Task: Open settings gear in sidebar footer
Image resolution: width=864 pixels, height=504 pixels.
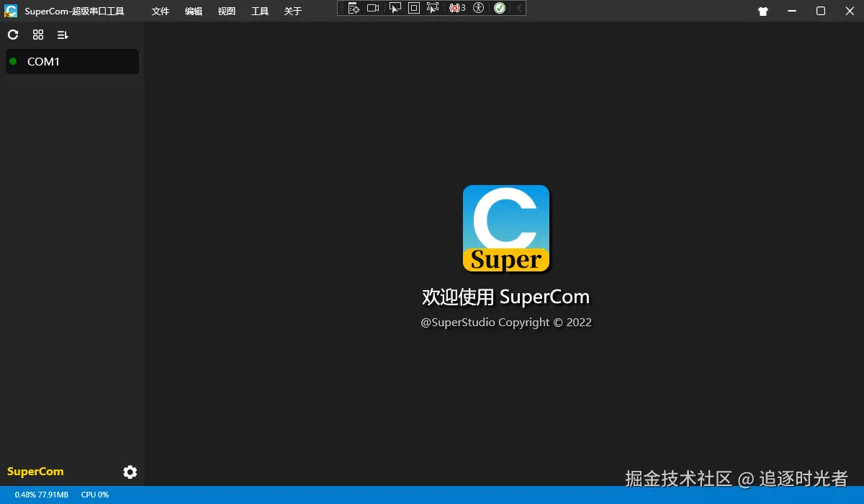Action: (130, 472)
